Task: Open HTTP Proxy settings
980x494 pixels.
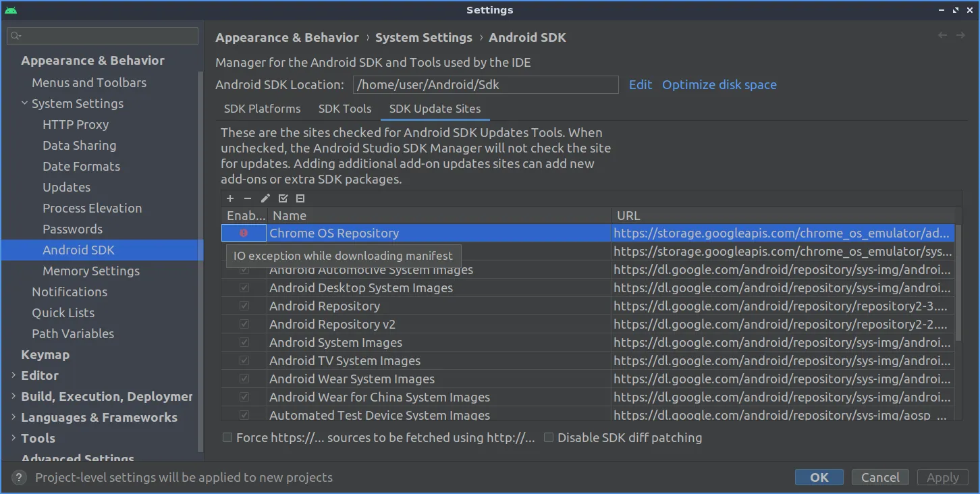Action: pos(76,124)
